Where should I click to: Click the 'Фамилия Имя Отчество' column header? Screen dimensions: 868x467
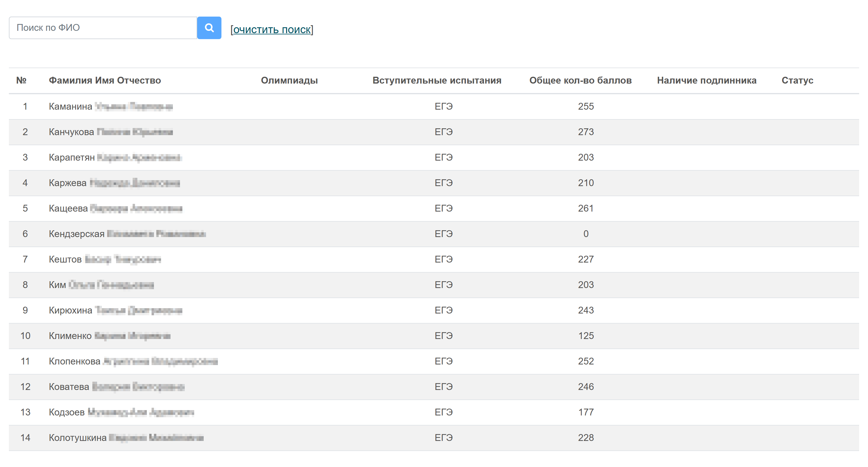[x=105, y=80]
